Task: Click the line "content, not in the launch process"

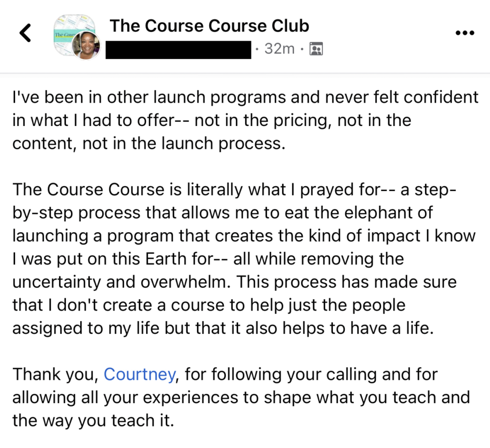Action: (x=149, y=143)
